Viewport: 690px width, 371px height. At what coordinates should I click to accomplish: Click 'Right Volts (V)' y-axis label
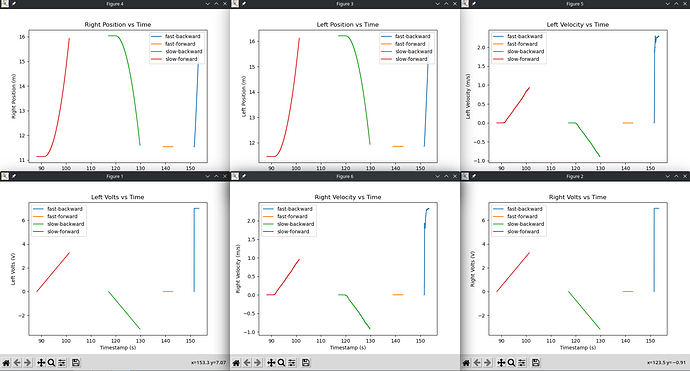(x=473, y=269)
